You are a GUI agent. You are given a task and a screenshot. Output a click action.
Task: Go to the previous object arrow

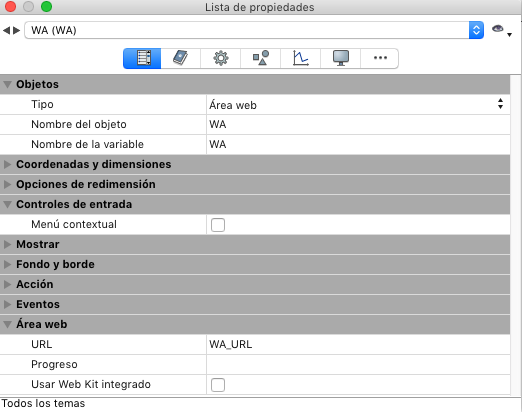[x=6, y=31]
